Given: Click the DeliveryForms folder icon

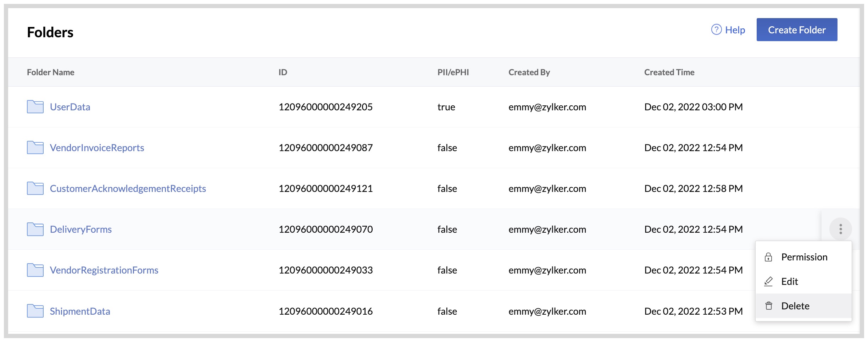Looking at the screenshot, I should click(35, 229).
